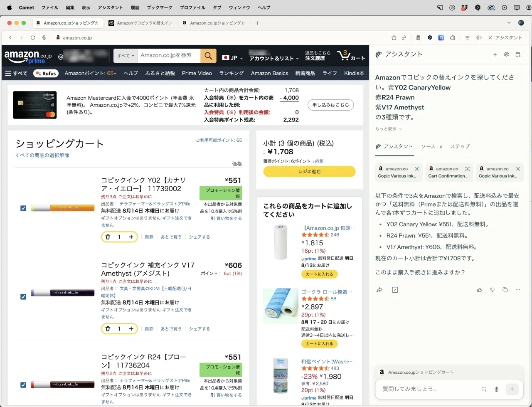Click the microphone in the assistant input

[496, 389]
